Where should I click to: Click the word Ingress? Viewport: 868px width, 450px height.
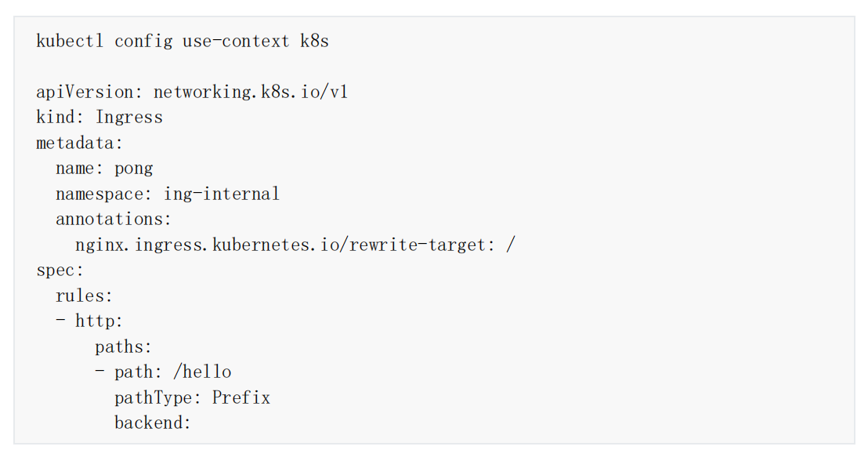pyautogui.click(x=129, y=118)
